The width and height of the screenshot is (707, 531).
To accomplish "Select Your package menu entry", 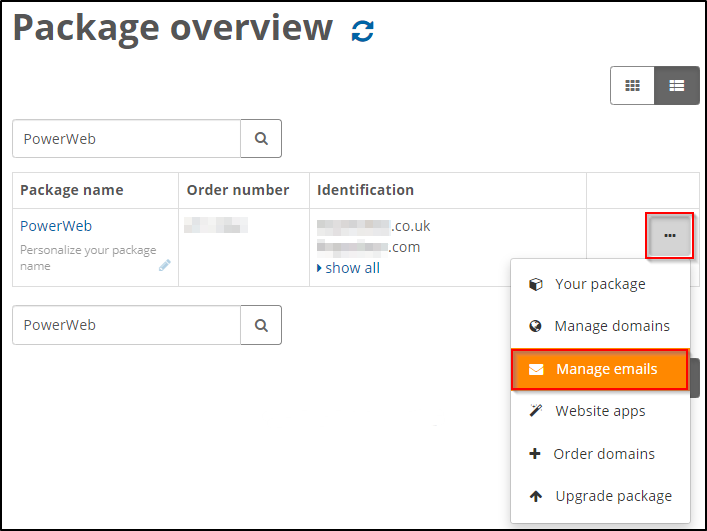I will click(x=600, y=284).
